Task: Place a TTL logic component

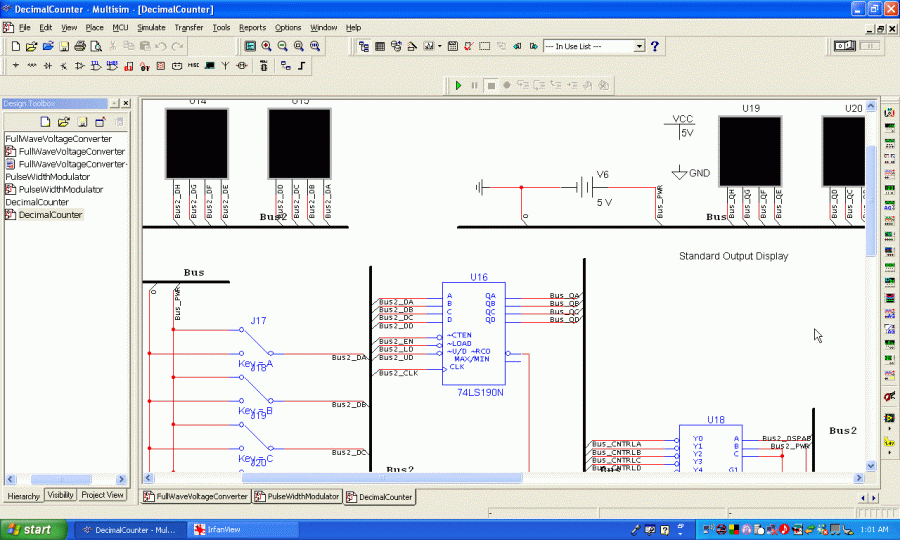Action: click(x=96, y=66)
